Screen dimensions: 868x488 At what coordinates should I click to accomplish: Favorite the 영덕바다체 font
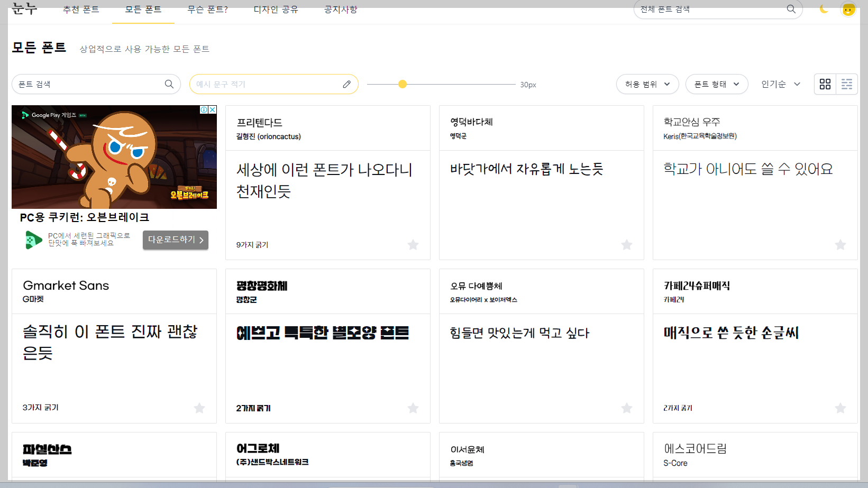point(627,245)
